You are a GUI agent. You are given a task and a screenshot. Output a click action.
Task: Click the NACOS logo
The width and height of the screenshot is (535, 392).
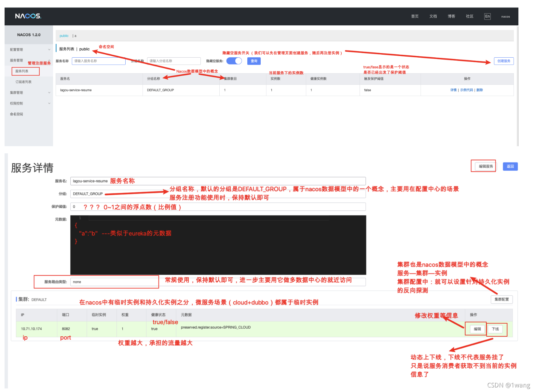tap(28, 16)
